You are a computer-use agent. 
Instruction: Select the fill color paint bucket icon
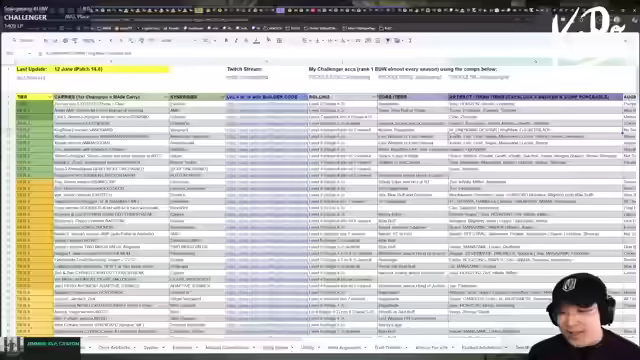click(x=269, y=40)
